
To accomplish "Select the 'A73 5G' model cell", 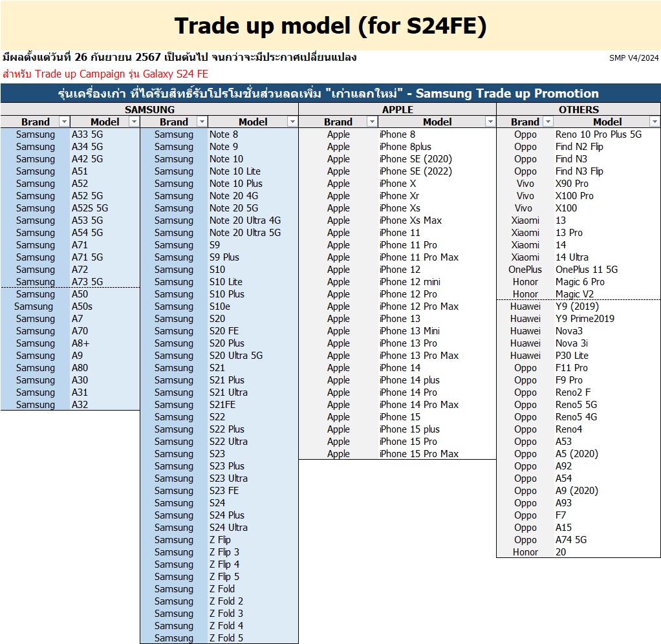I will point(105,281).
